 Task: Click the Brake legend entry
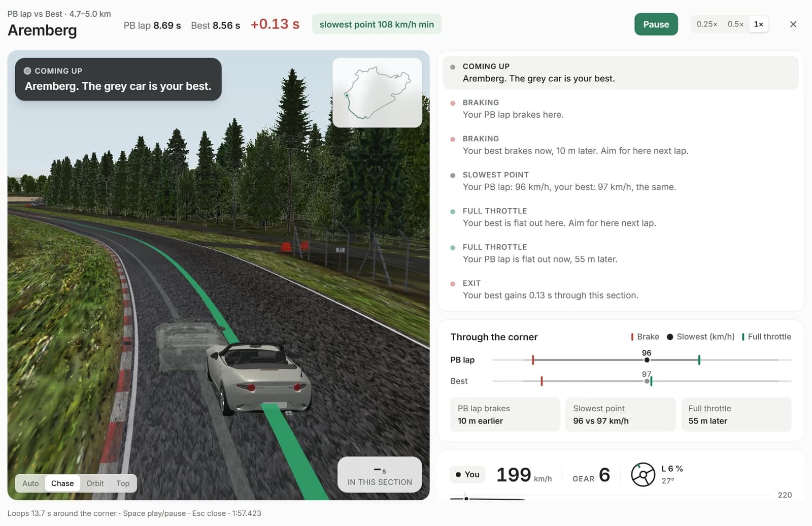click(x=645, y=337)
